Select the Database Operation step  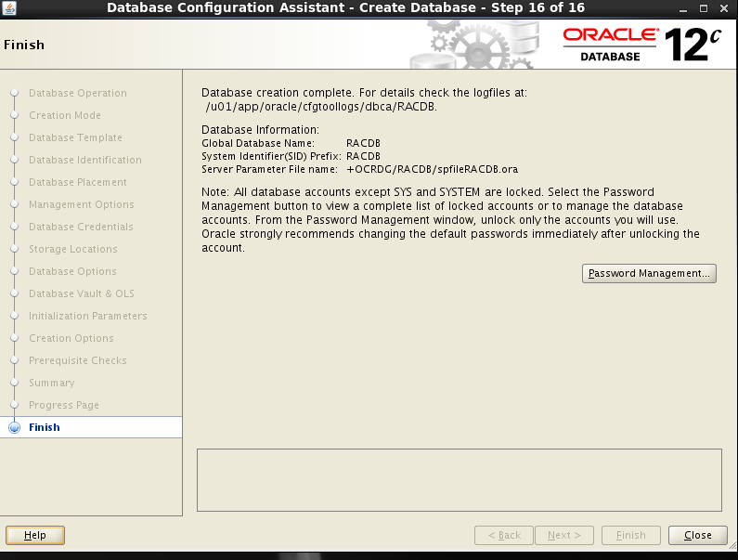click(x=78, y=93)
